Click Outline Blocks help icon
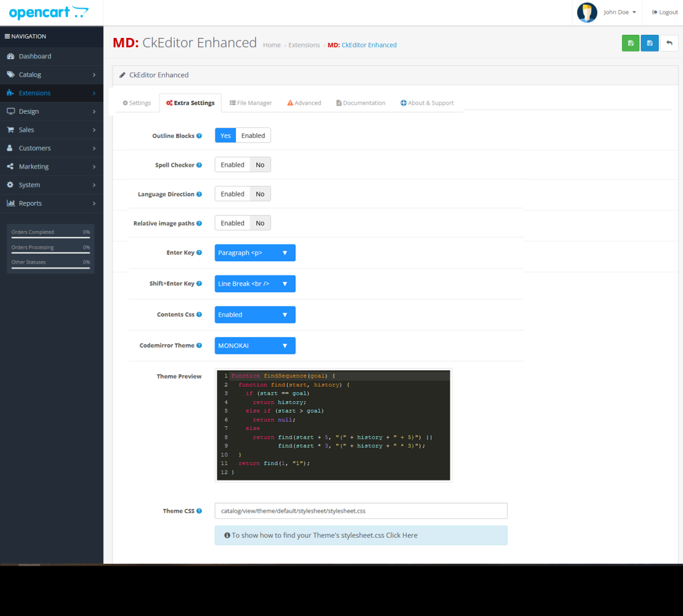 click(x=199, y=136)
